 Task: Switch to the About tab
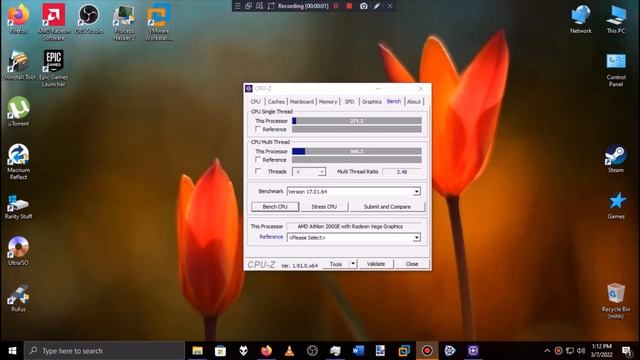pos(413,102)
